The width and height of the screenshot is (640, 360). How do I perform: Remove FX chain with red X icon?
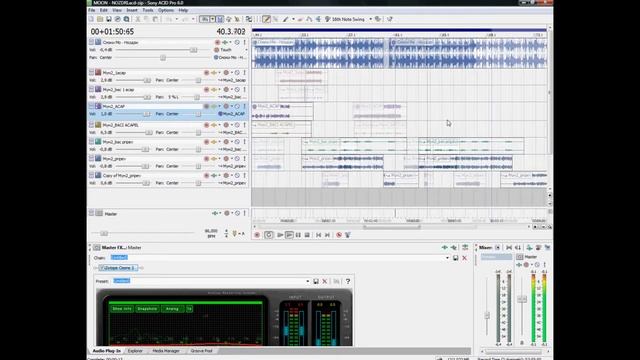(x=464, y=258)
